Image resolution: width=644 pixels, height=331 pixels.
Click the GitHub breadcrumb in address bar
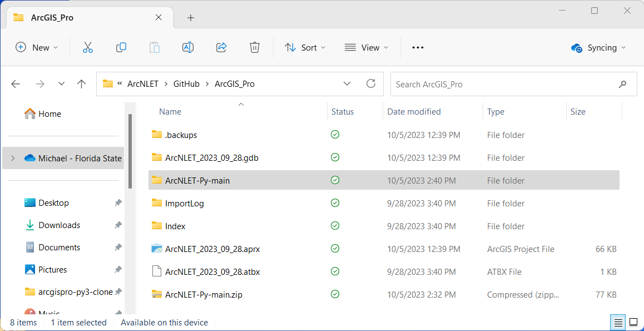[186, 84]
